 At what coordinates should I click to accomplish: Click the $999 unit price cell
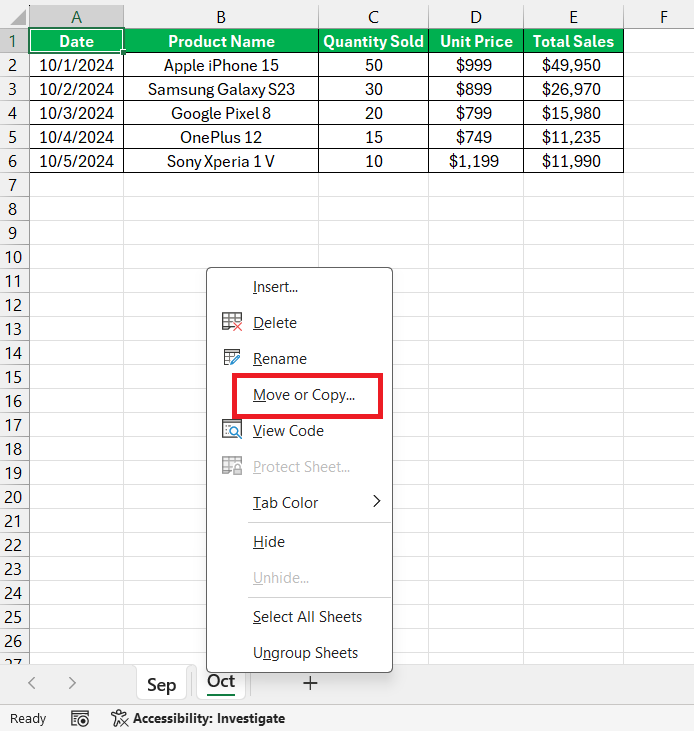(476, 65)
